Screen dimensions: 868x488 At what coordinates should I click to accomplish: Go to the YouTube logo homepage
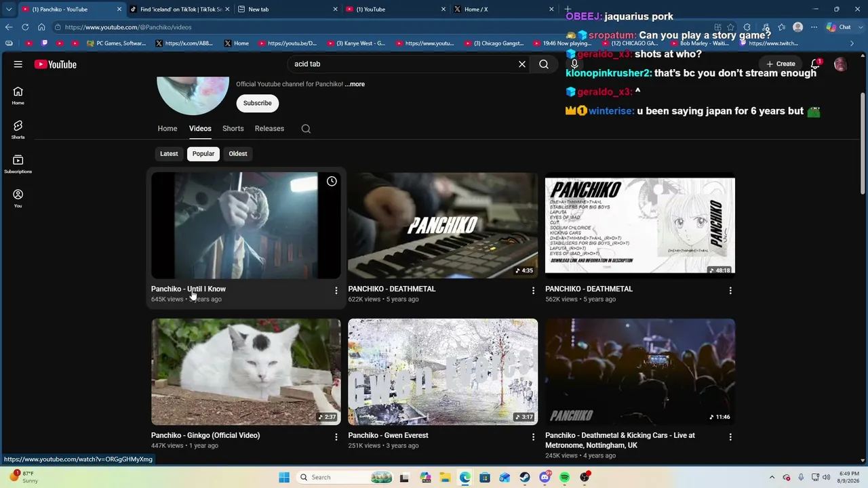point(56,64)
